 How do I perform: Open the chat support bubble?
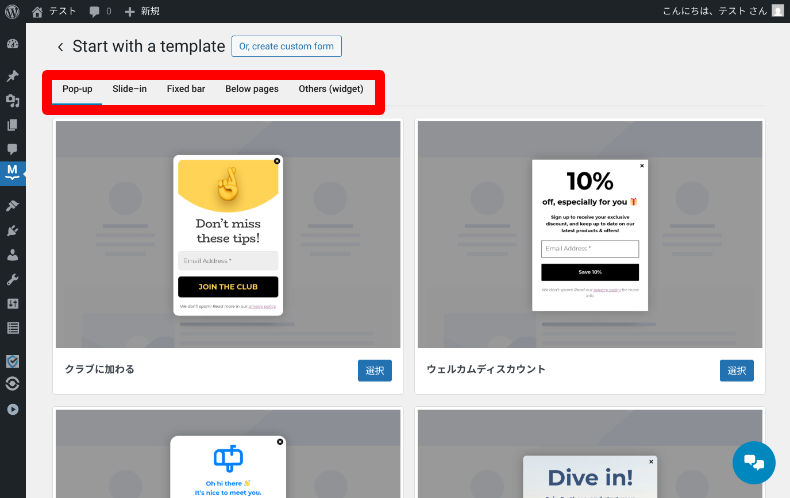[x=754, y=463]
